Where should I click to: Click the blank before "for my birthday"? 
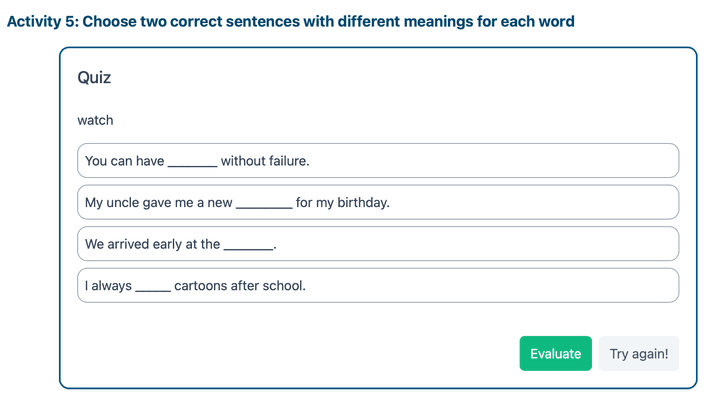[264, 204]
